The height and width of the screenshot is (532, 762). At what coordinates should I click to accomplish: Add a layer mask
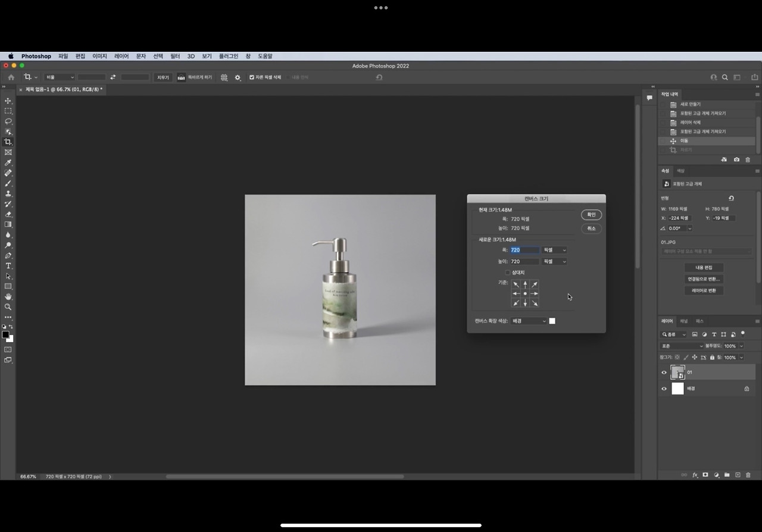[705, 475]
